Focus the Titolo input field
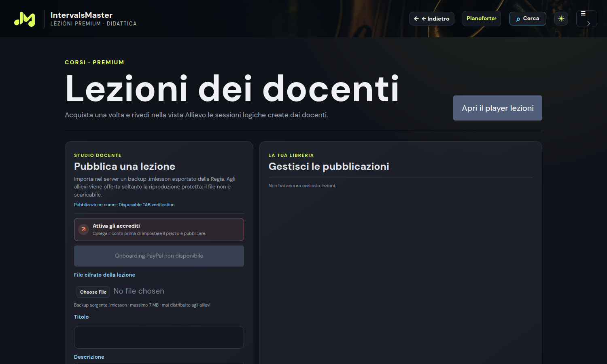607x364 pixels. pos(159,337)
